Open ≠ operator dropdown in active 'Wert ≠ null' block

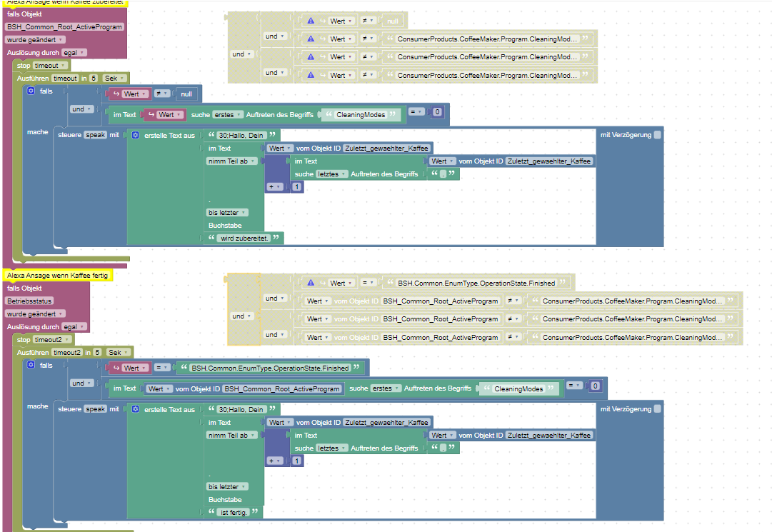[162, 94]
